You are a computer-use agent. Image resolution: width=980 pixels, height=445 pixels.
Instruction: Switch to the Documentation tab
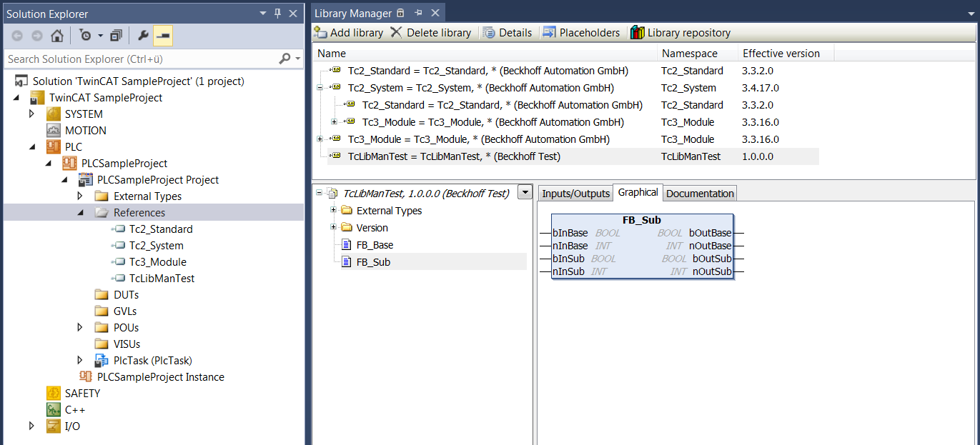coord(700,194)
